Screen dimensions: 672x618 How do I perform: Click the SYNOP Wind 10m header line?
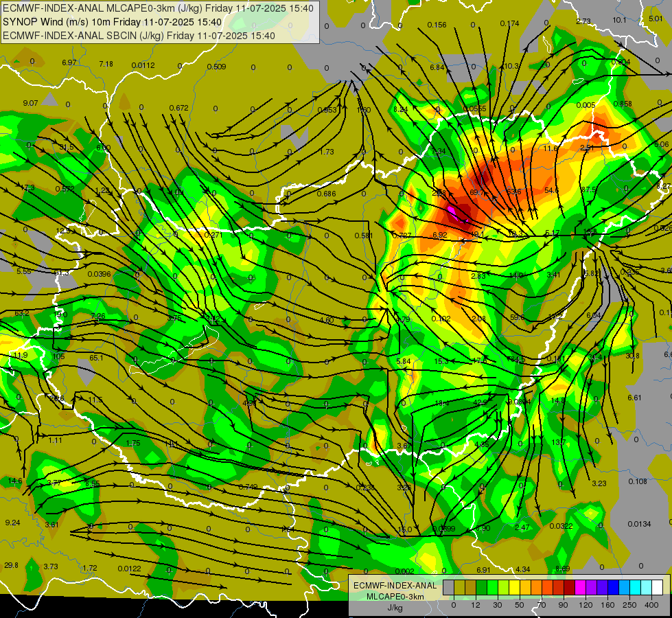point(113,22)
